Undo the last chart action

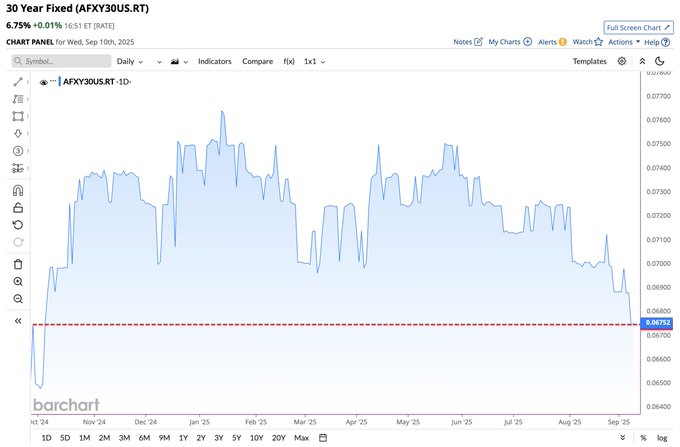point(18,225)
